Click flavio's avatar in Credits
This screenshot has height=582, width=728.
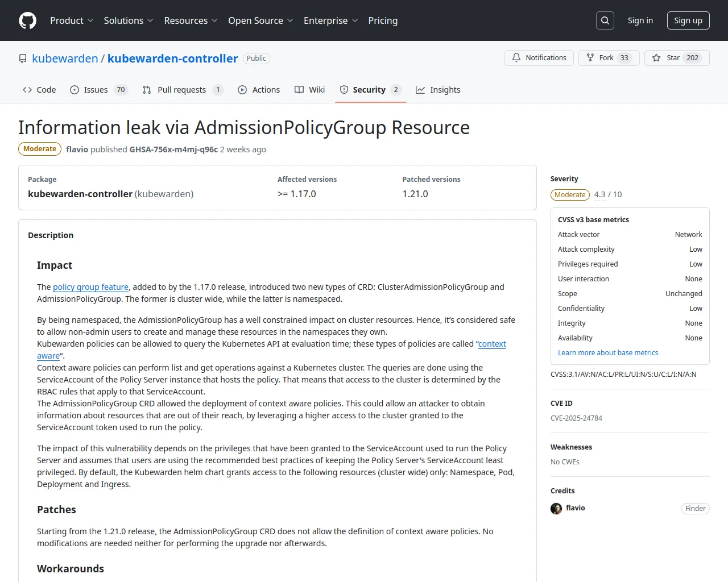pyautogui.click(x=556, y=509)
